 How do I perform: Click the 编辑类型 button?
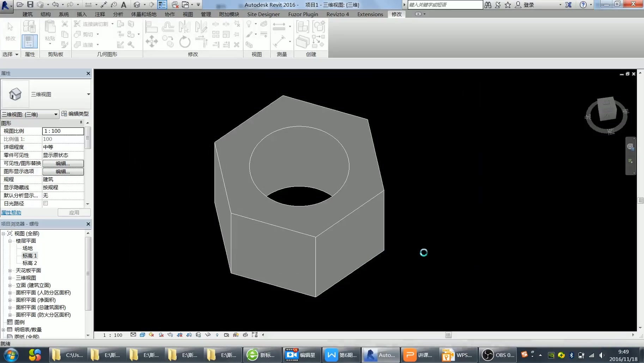coord(75,114)
